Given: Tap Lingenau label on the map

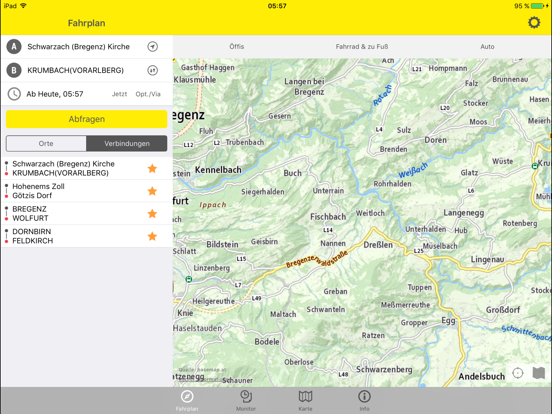Looking at the screenshot, I should 487,260.
